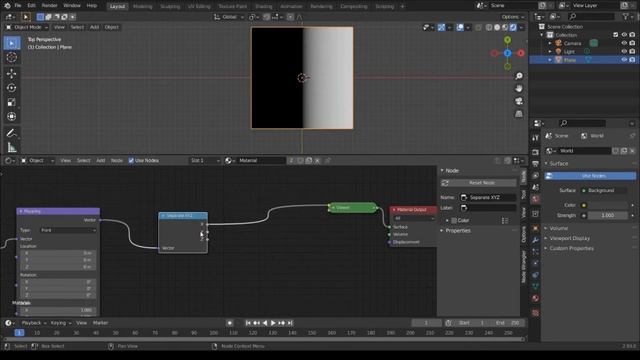Toggle Collection exclude checkbox in outliner

coord(616,35)
